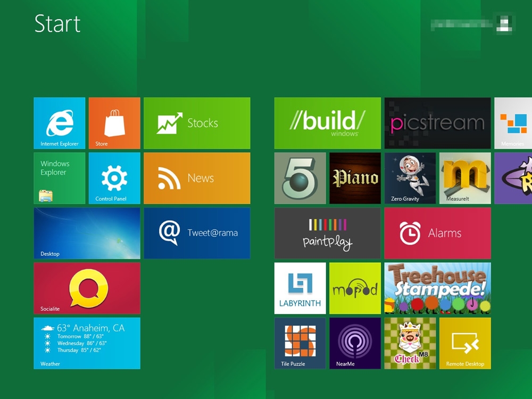Open the Alarms clock tile
Screen dimensions: 532x399
437,233
